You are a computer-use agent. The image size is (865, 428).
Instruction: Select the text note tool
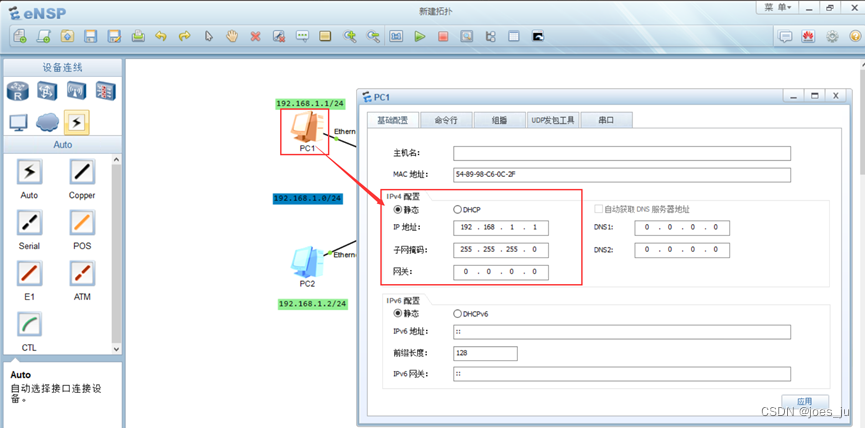[302, 36]
